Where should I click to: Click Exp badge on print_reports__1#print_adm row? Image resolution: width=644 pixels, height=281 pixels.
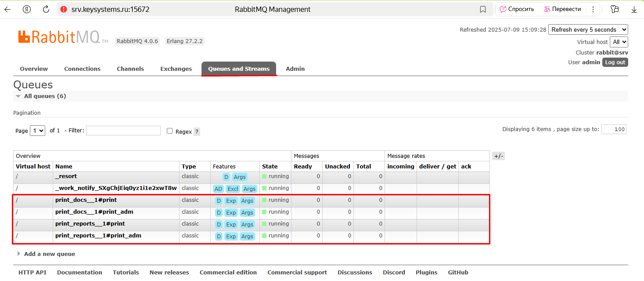(x=231, y=236)
